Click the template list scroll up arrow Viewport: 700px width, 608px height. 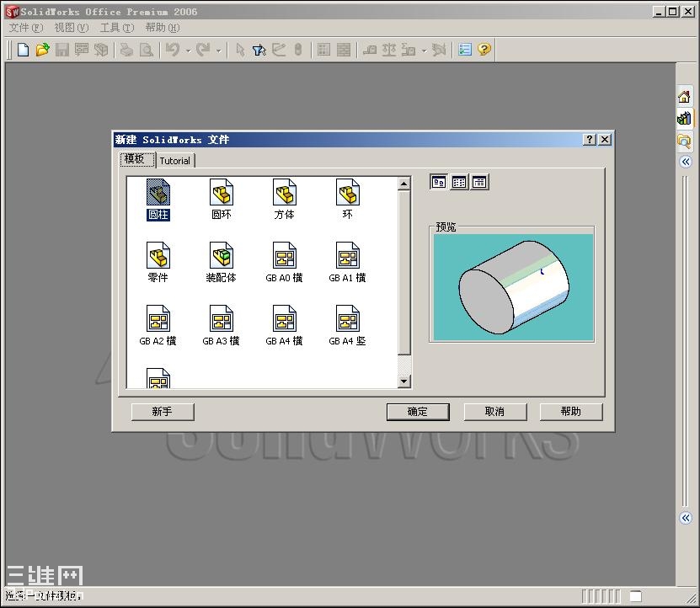pyautogui.click(x=404, y=184)
